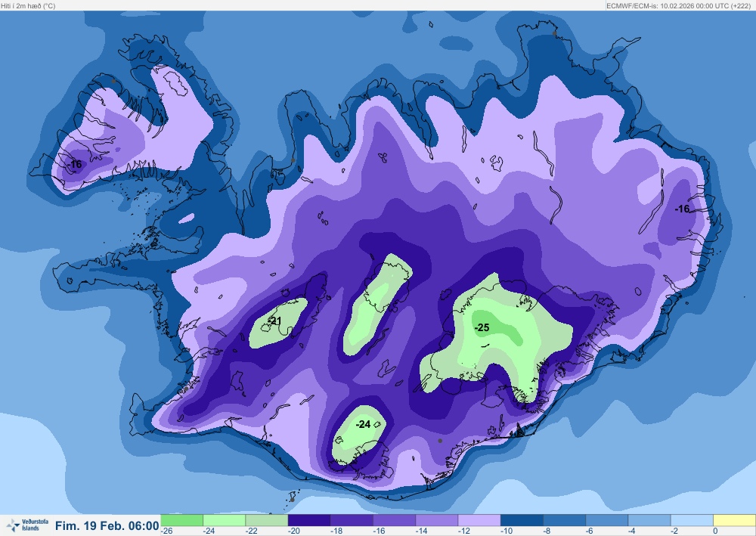Screen dimensions: 756x536
Task: Click the -25 temperature label on Vatnajökull
Action: [482, 328]
